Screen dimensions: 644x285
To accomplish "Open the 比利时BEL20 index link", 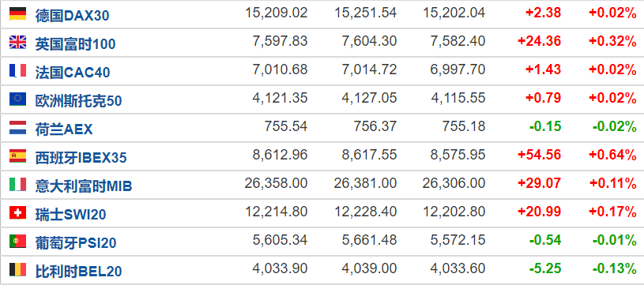I will click(78, 272).
